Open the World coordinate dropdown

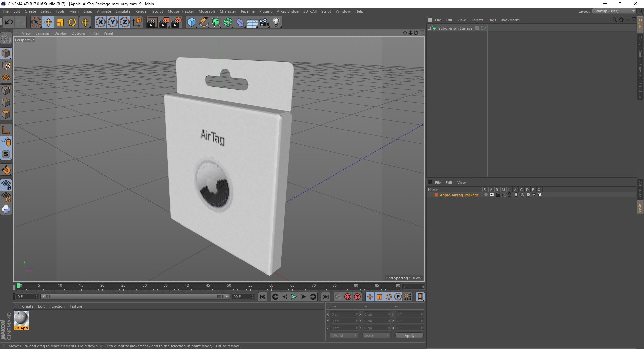coord(344,335)
